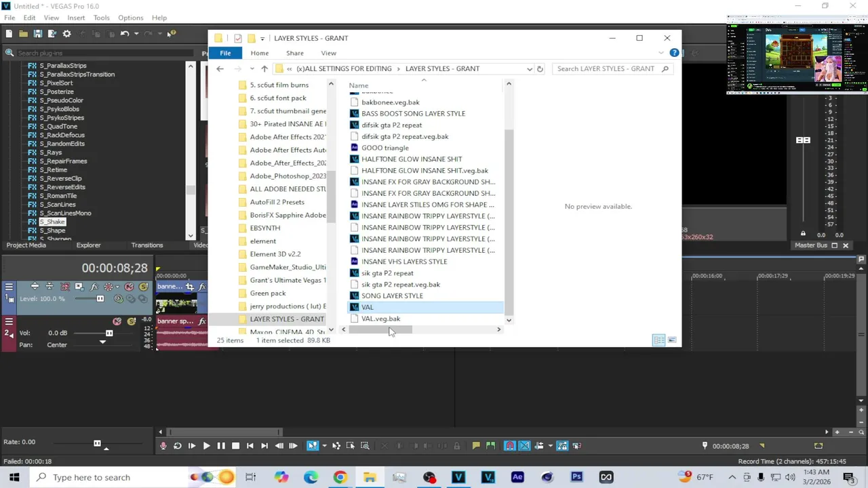The width and height of the screenshot is (868, 488).
Task: Click the What's This help icon
Action: [x=172, y=34]
